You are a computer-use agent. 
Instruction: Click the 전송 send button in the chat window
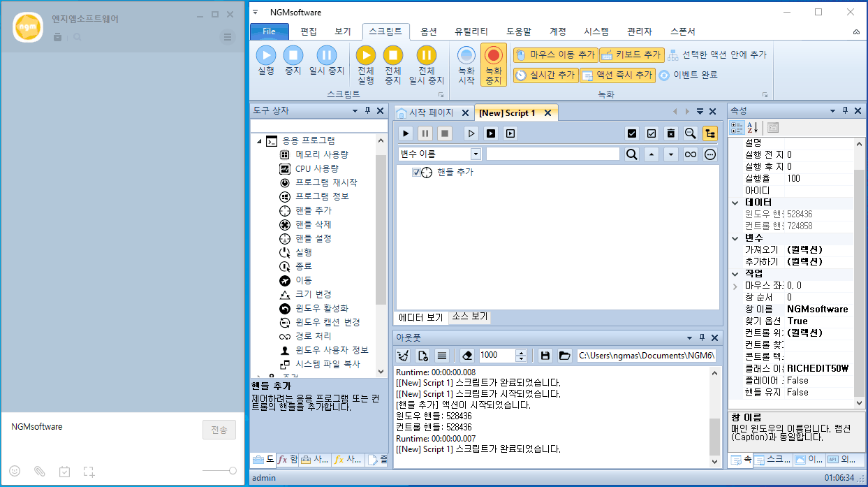click(219, 430)
